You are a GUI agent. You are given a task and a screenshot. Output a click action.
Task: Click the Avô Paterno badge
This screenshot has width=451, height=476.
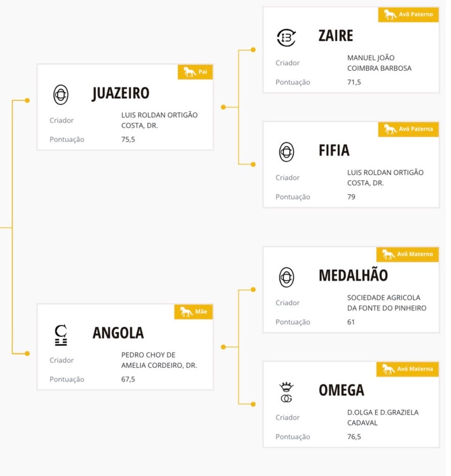tap(408, 15)
